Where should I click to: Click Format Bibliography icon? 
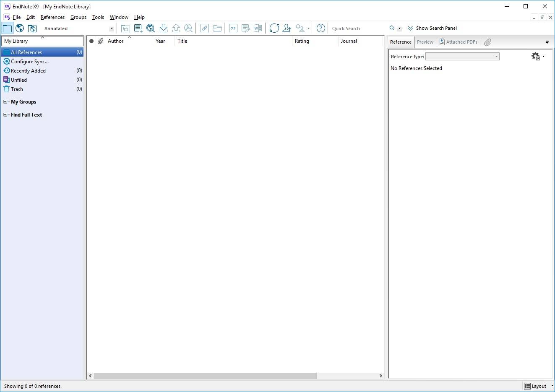pos(246,29)
